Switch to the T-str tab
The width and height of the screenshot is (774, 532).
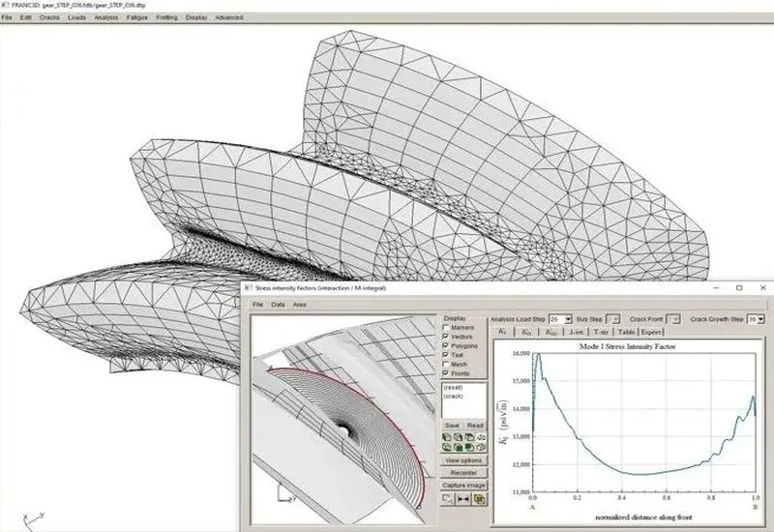(601, 332)
